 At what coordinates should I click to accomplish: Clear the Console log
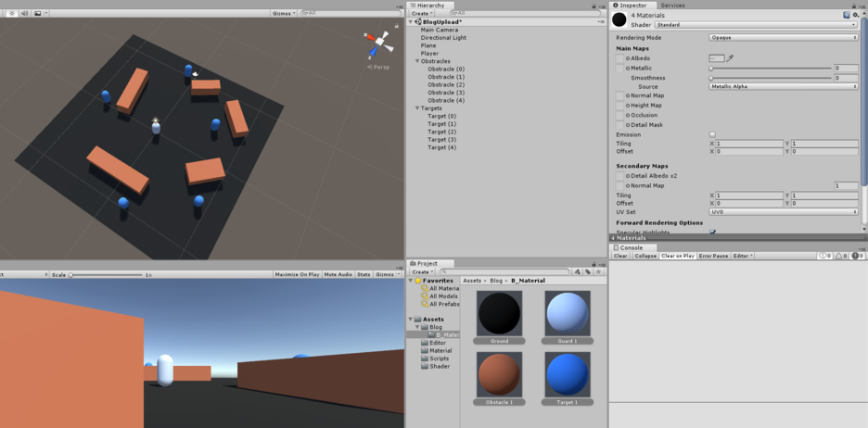point(620,256)
